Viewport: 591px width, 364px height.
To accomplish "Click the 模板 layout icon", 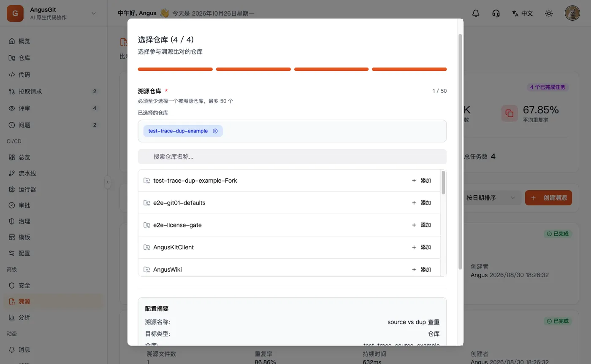I will (x=12, y=237).
